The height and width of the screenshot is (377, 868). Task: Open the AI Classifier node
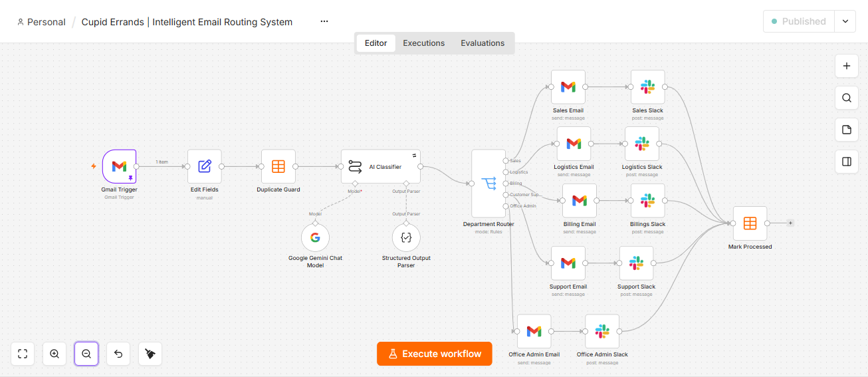tap(381, 166)
